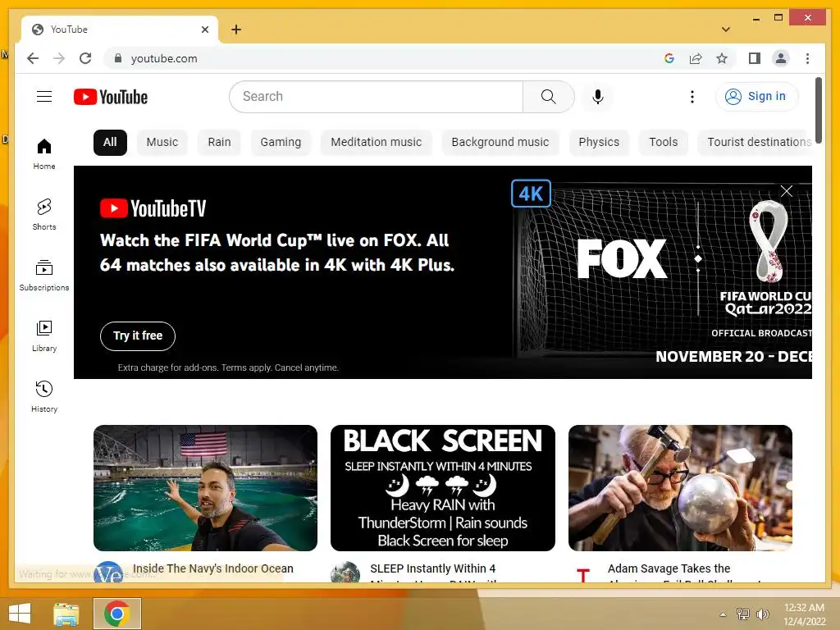This screenshot has height=630, width=840.
Task: Click the Google icon in address bar
Action: (669, 58)
